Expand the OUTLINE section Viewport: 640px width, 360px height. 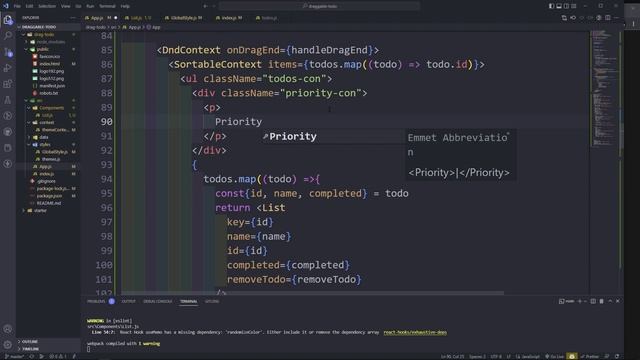coord(29,341)
